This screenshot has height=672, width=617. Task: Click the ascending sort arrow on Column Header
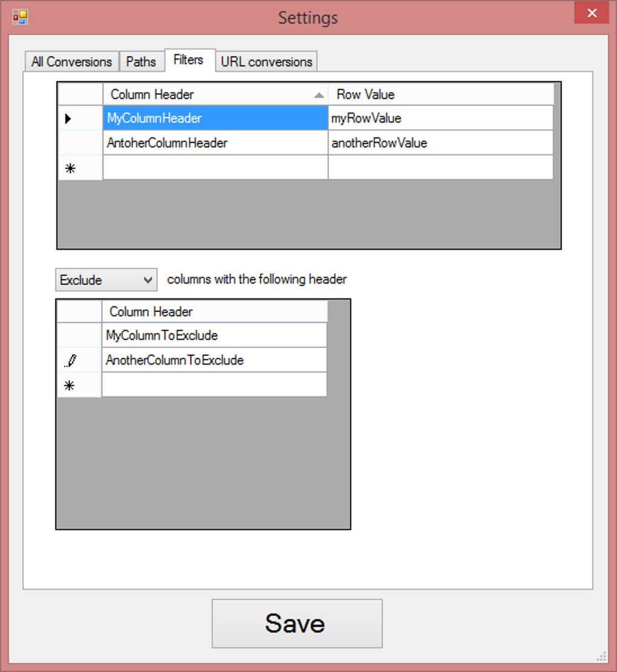[x=319, y=95]
